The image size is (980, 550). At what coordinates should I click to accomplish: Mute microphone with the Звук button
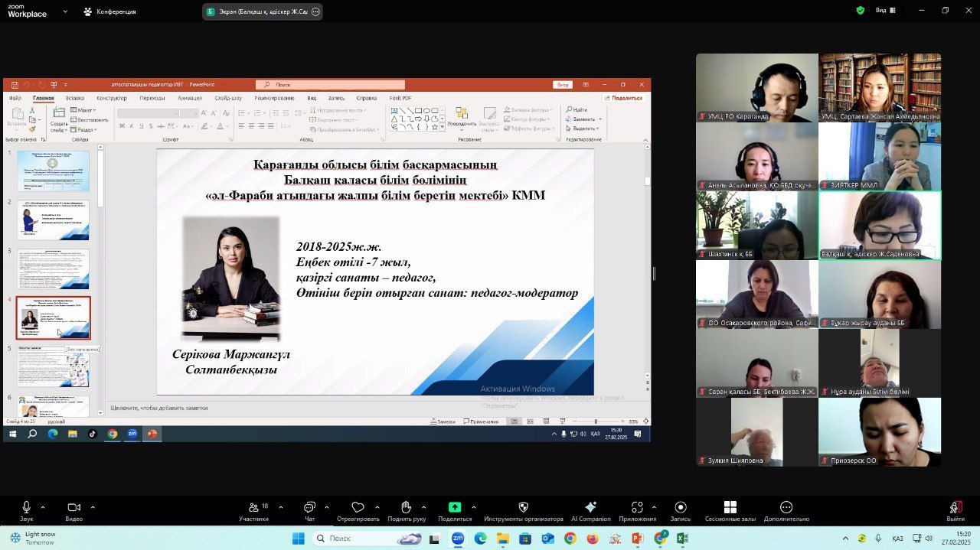[x=27, y=508]
